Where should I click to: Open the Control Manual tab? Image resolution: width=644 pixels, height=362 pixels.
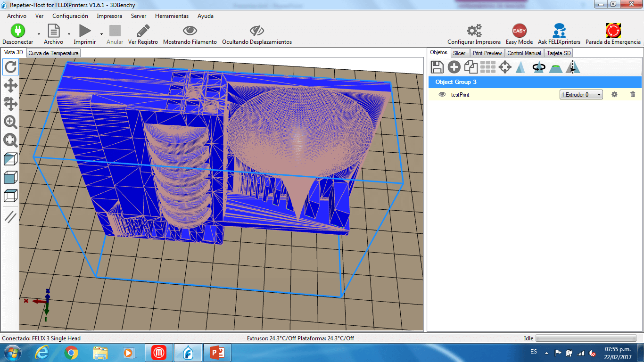tap(524, 53)
